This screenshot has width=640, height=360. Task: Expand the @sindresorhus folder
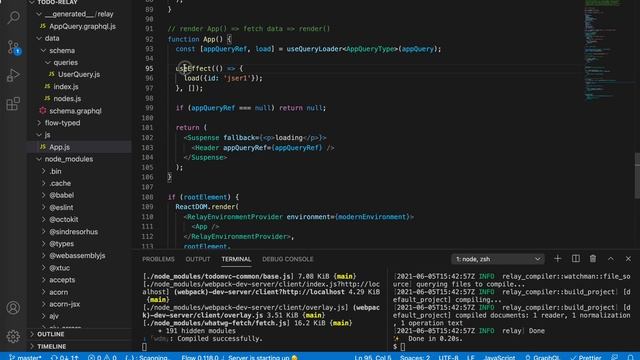(73, 231)
